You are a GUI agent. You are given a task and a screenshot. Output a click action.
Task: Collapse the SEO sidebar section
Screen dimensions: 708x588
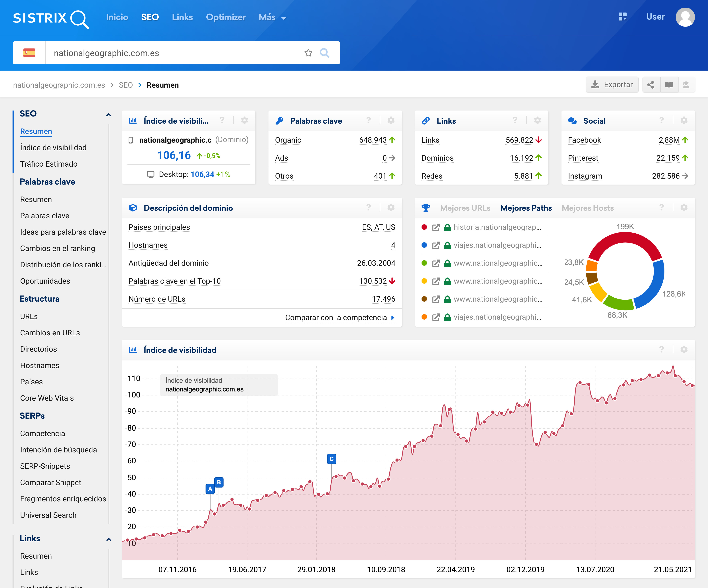pyautogui.click(x=109, y=115)
